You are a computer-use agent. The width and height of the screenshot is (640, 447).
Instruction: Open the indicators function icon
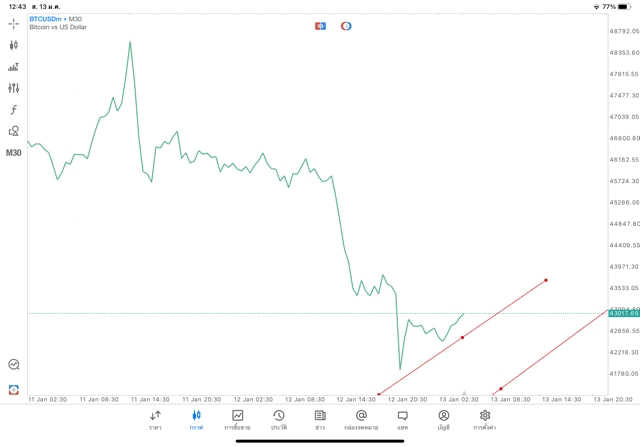[14, 109]
